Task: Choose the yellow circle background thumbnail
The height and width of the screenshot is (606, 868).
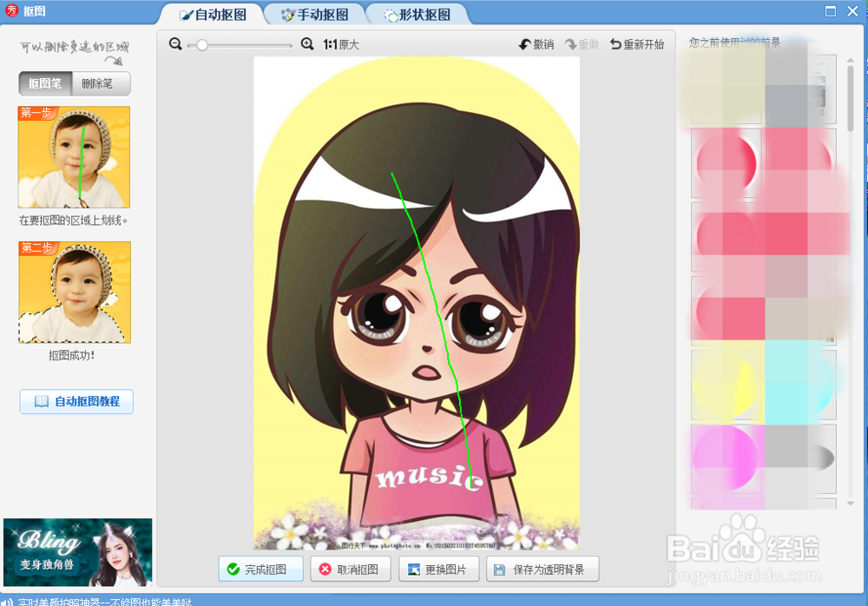Action: click(x=727, y=384)
